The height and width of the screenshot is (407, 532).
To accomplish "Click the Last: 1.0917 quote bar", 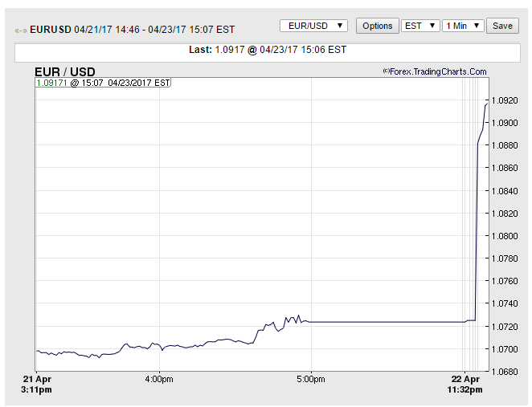I will 268,52.
